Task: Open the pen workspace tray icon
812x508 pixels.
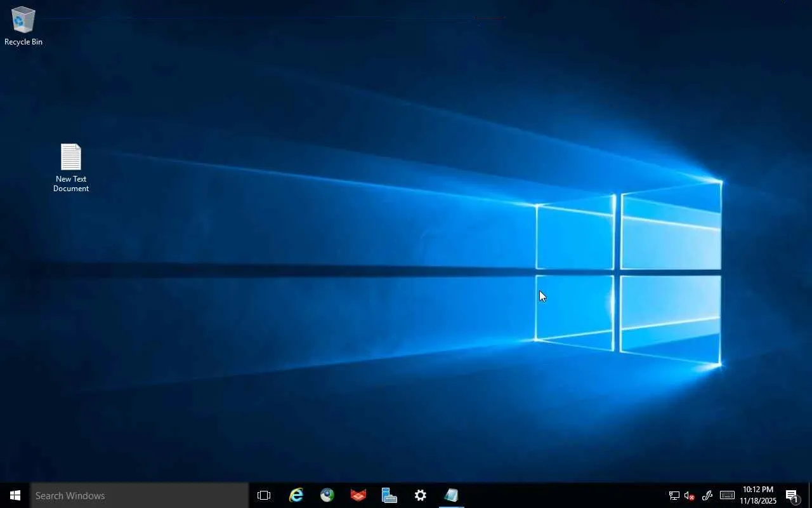Action: click(707, 495)
